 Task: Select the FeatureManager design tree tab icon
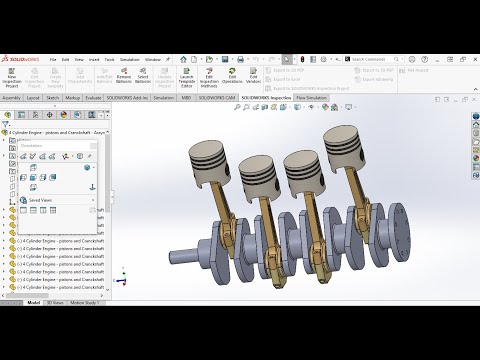point(8,115)
